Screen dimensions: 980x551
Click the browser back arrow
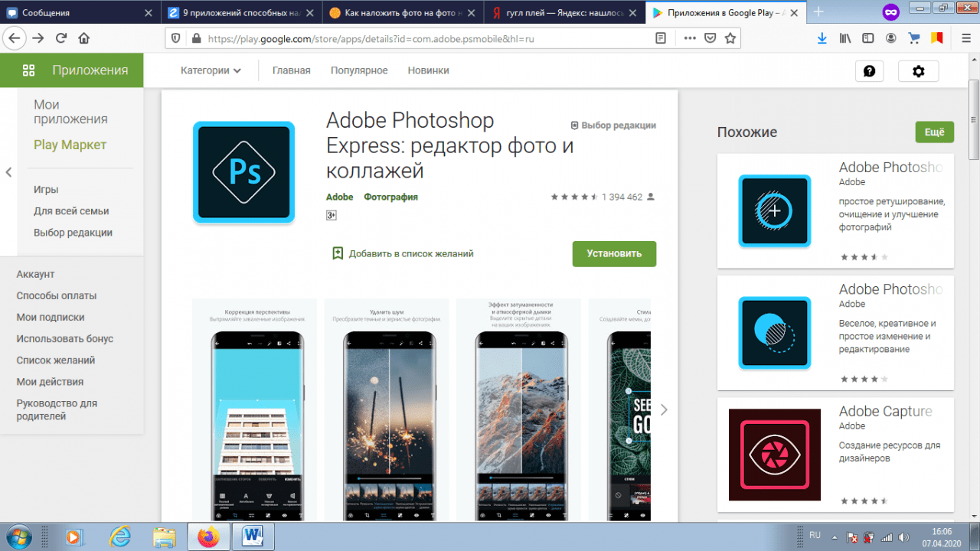tap(15, 38)
